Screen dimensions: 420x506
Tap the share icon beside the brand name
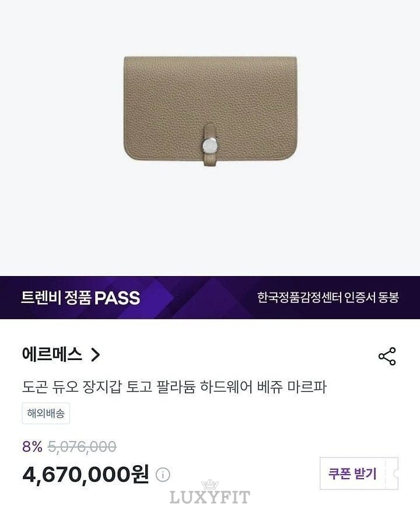[x=387, y=356]
